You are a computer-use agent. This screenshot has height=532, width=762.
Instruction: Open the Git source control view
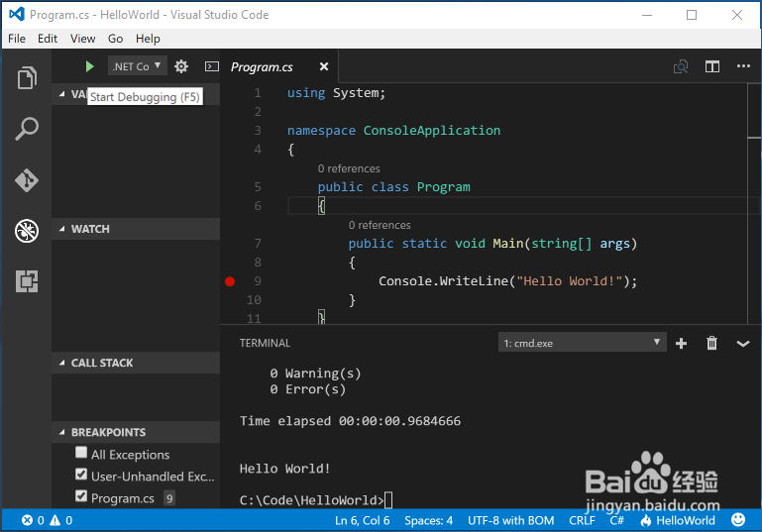point(27,180)
